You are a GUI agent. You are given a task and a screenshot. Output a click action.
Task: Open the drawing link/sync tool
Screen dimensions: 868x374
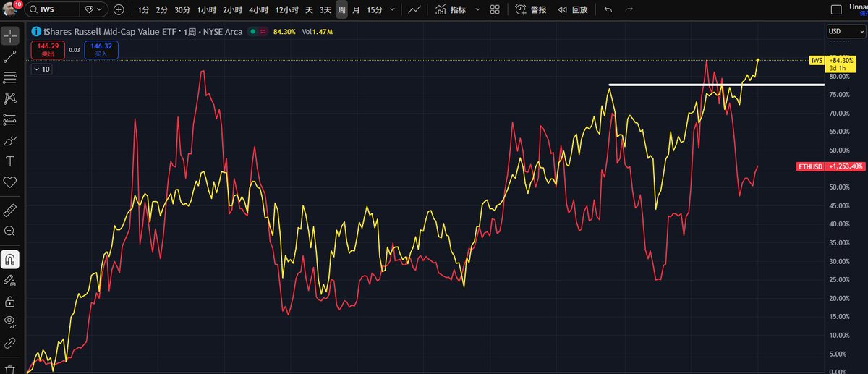(10, 342)
